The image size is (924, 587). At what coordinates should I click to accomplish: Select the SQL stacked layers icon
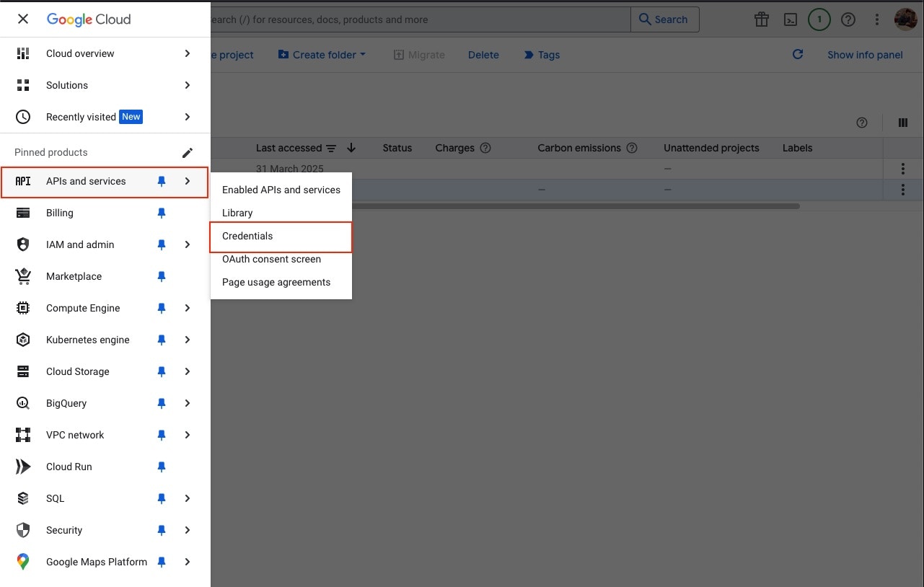point(23,498)
